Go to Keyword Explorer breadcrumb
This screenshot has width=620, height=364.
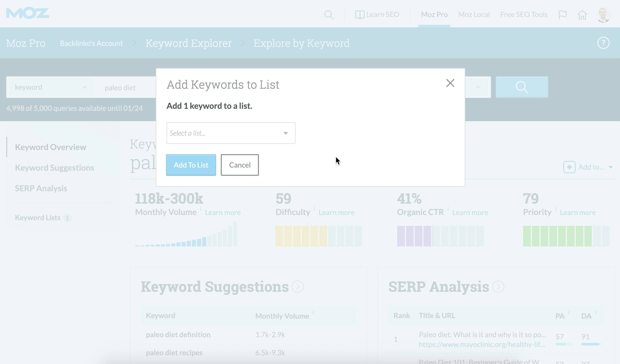(189, 43)
